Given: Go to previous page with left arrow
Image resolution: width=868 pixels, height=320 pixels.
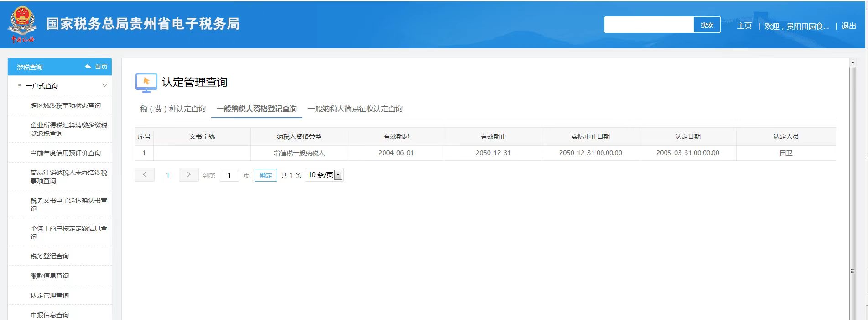Looking at the screenshot, I should [x=145, y=175].
